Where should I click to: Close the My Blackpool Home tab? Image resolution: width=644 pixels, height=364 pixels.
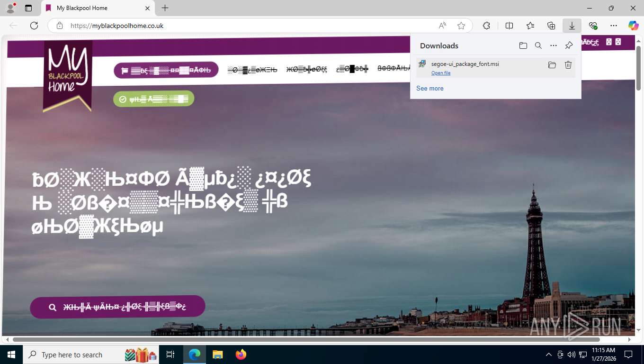click(147, 8)
